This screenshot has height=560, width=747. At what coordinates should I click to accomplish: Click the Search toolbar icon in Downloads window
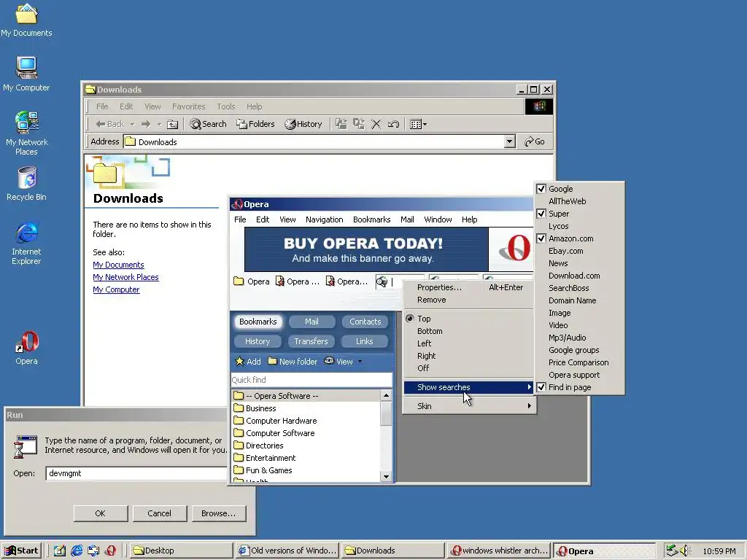tap(208, 124)
